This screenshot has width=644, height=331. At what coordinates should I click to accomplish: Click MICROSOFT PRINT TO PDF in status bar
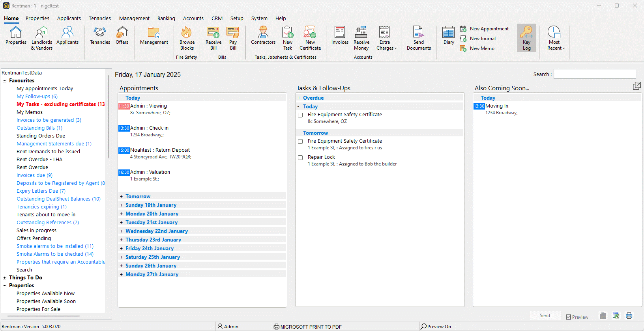pyautogui.click(x=308, y=327)
